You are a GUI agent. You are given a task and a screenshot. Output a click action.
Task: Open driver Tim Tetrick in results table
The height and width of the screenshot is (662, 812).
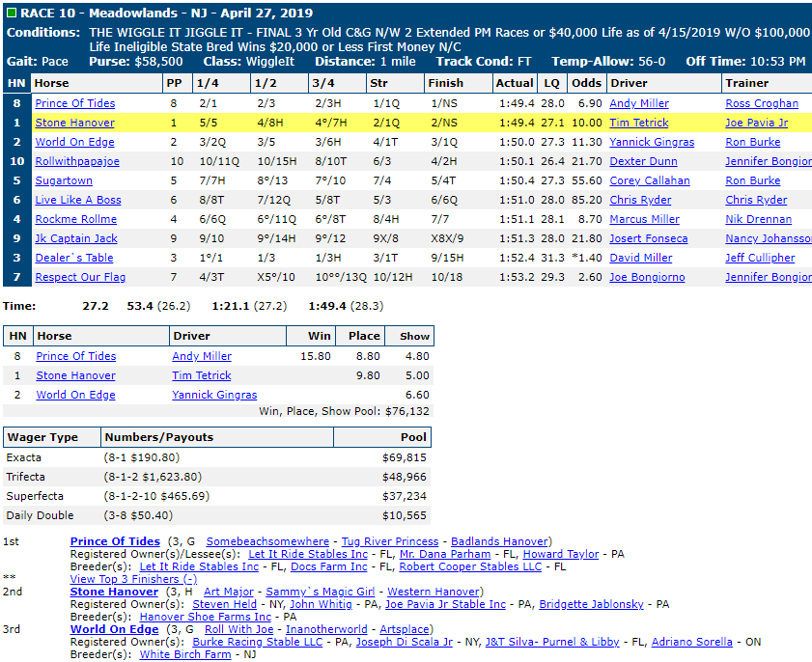point(639,123)
